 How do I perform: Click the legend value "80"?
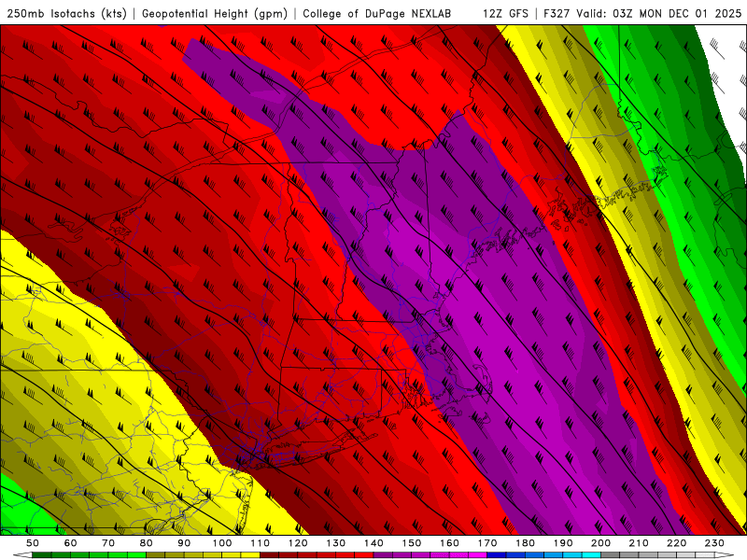point(147,543)
